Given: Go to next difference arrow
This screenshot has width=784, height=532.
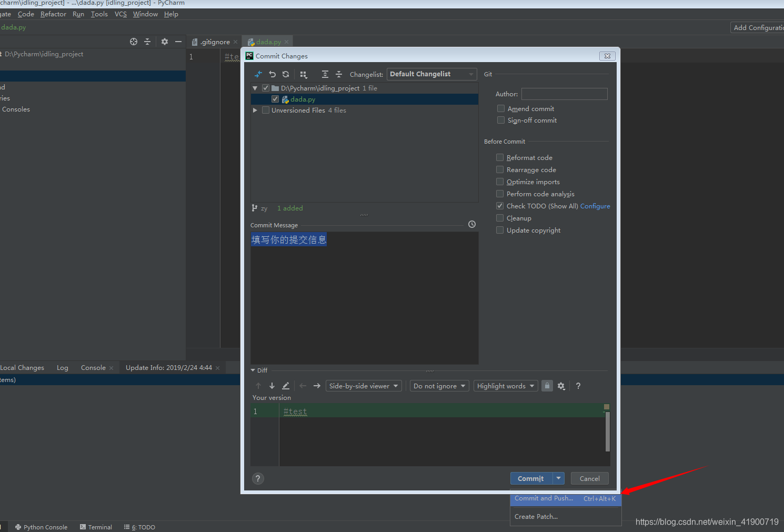Looking at the screenshot, I should click(x=272, y=386).
